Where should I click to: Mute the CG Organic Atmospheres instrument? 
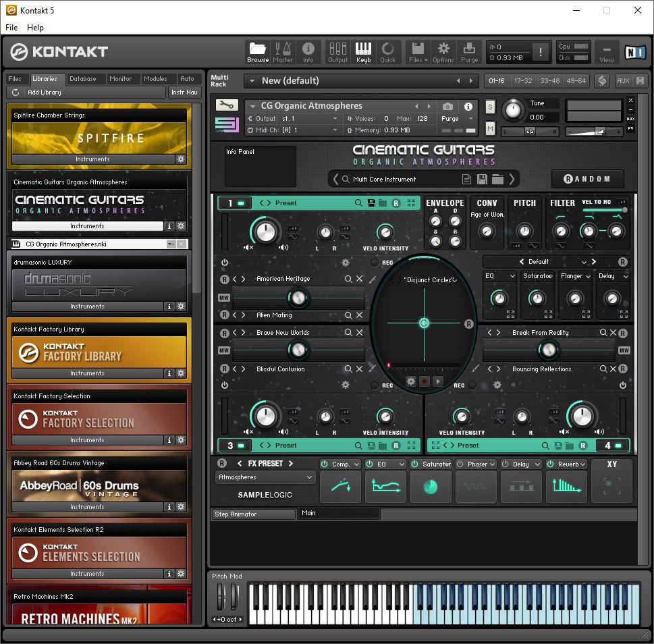(490, 130)
